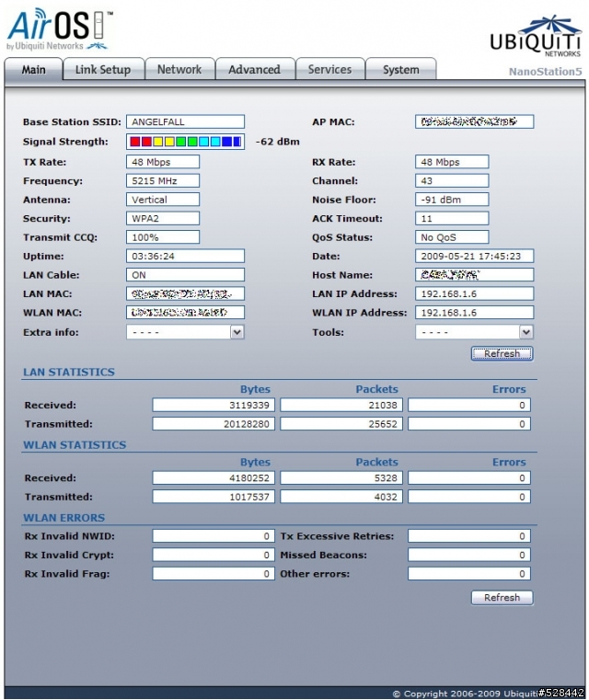Viewport: 589px width, 700px height.
Task: Click the ACK Timeout field 11
Action: pyautogui.click(x=452, y=218)
